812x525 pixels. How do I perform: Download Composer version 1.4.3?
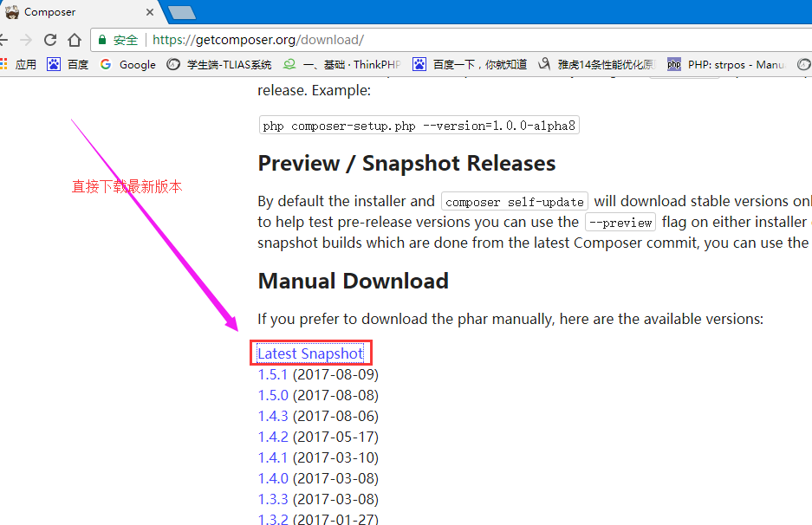[x=273, y=416]
